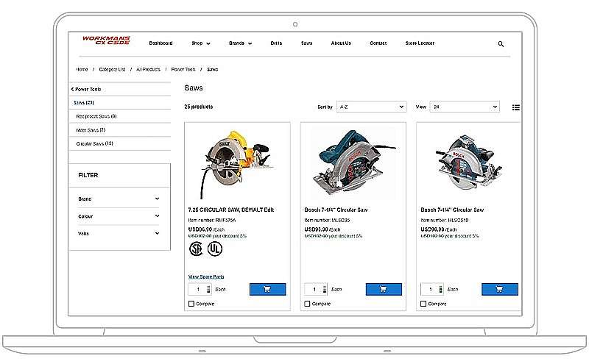This screenshot has height=364, width=589.
Task: Select Miter Saws category
Action: [91, 130]
